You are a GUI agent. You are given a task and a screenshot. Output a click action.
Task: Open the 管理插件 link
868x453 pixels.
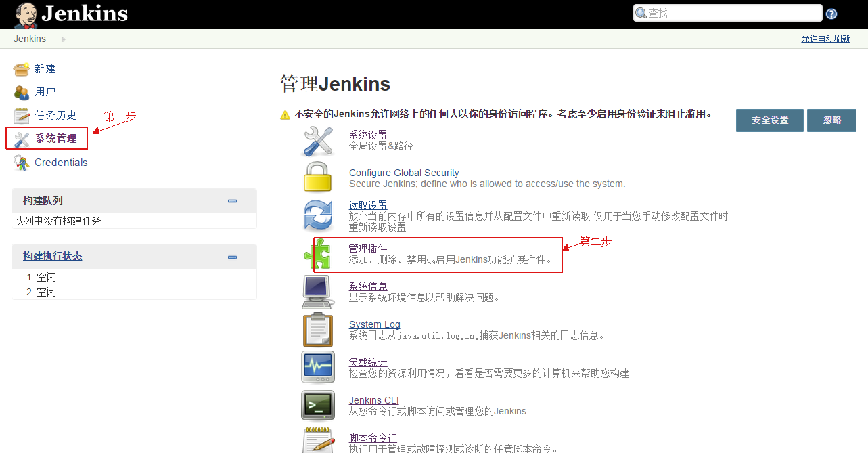pos(368,249)
